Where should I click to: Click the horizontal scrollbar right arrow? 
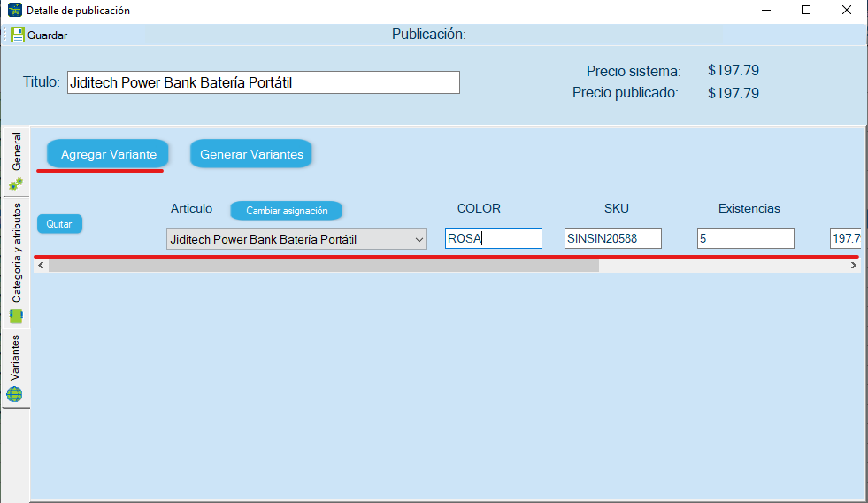click(853, 266)
